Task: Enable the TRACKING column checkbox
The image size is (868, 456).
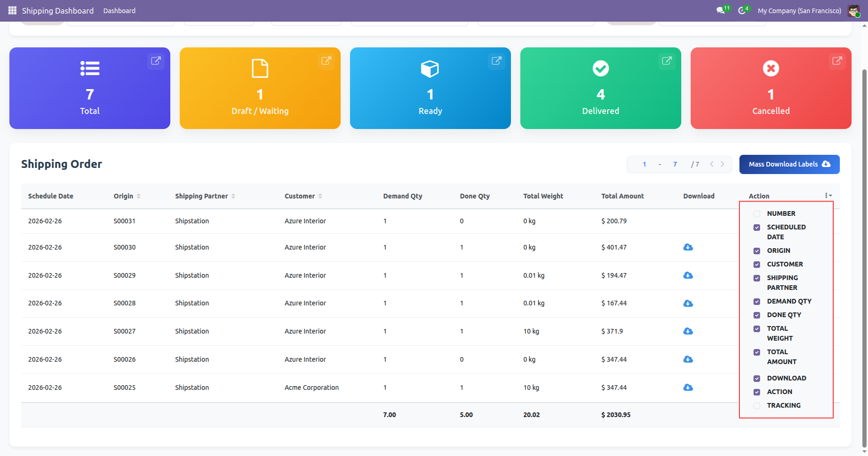Action: tap(757, 406)
